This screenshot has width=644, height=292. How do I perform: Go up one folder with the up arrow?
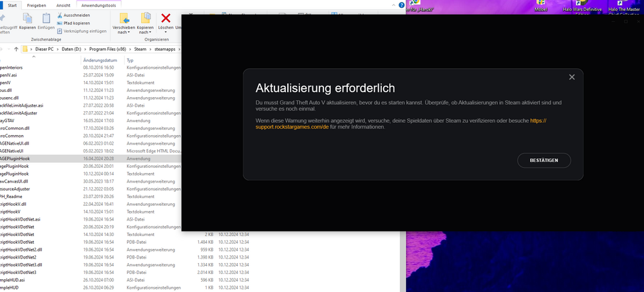point(16,50)
